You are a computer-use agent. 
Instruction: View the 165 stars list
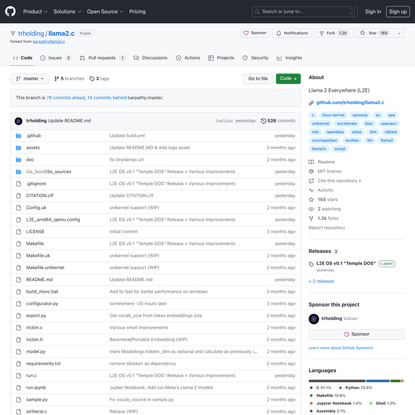point(323,199)
